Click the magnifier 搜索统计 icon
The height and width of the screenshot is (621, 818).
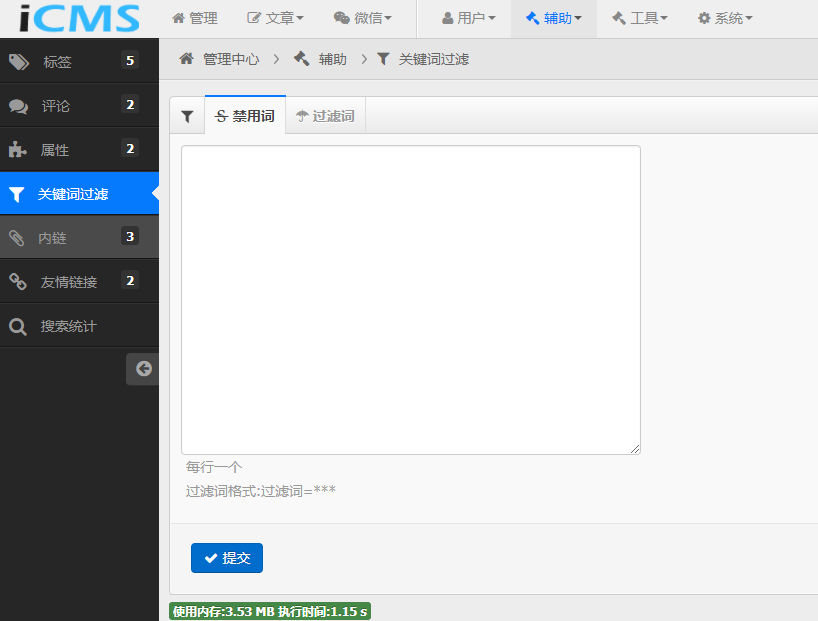[18, 327]
